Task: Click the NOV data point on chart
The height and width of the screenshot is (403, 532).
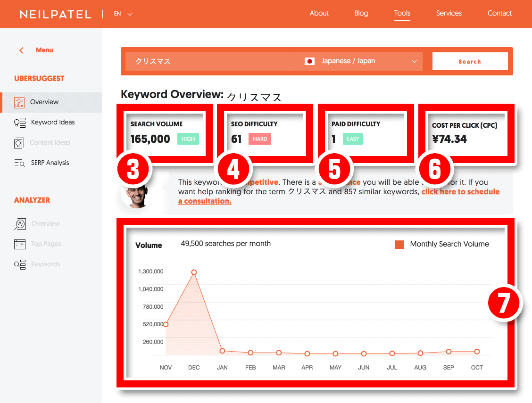Action: [166, 324]
